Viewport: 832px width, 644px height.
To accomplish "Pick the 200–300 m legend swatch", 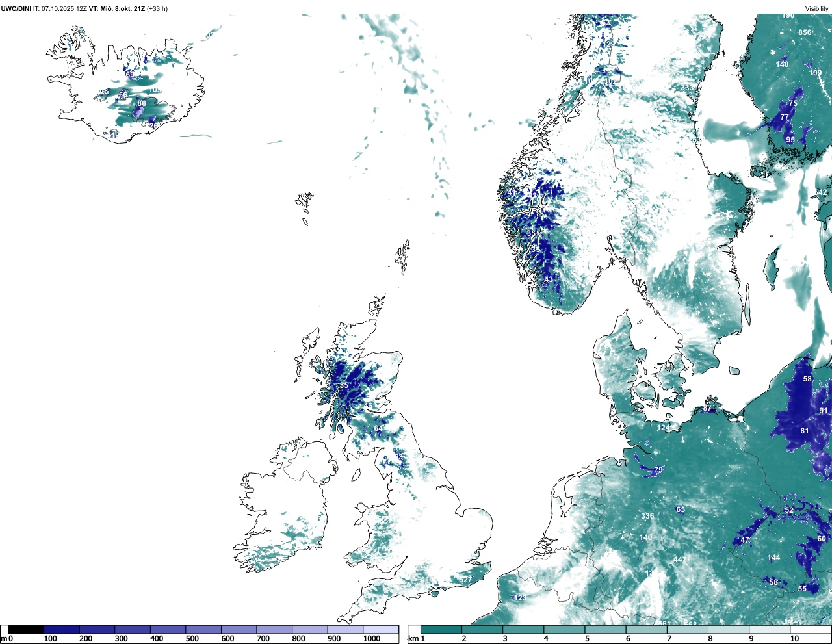I will pos(97,629).
